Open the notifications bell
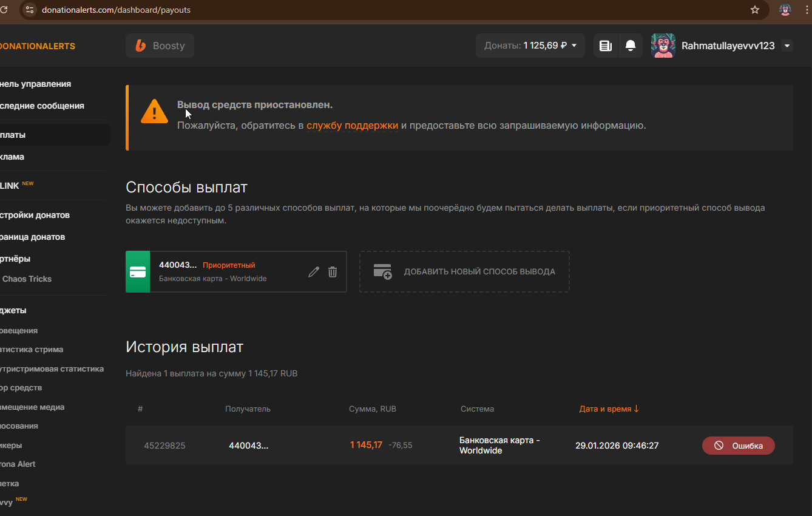The width and height of the screenshot is (812, 516). tap(631, 46)
